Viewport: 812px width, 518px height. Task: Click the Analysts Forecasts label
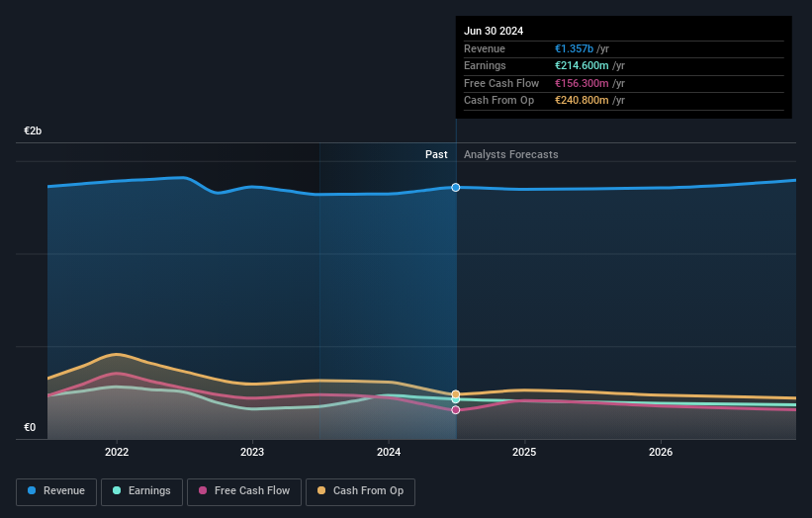[x=510, y=154]
